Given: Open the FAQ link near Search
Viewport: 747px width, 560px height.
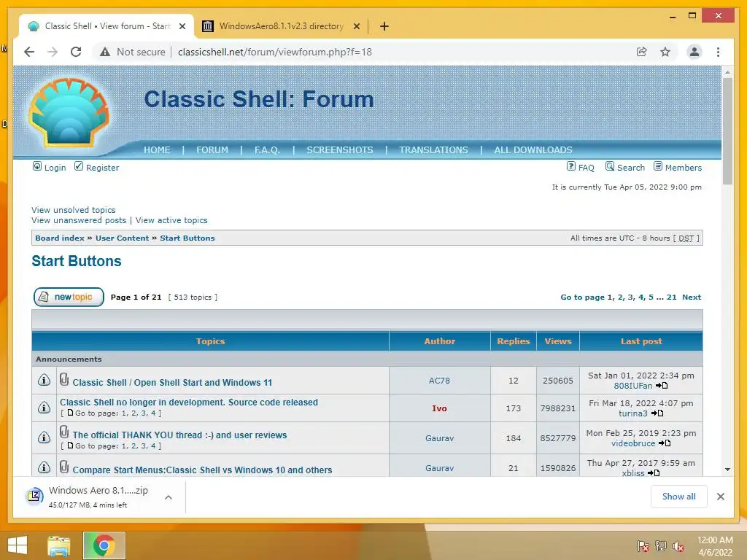Looking at the screenshot, I should (x=580, y=167).
